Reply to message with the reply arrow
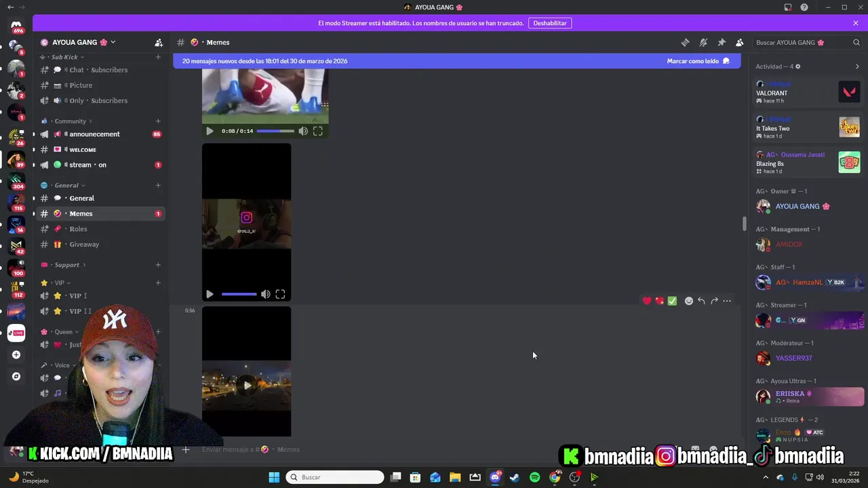The image size is (868, 488). point(701,301)
